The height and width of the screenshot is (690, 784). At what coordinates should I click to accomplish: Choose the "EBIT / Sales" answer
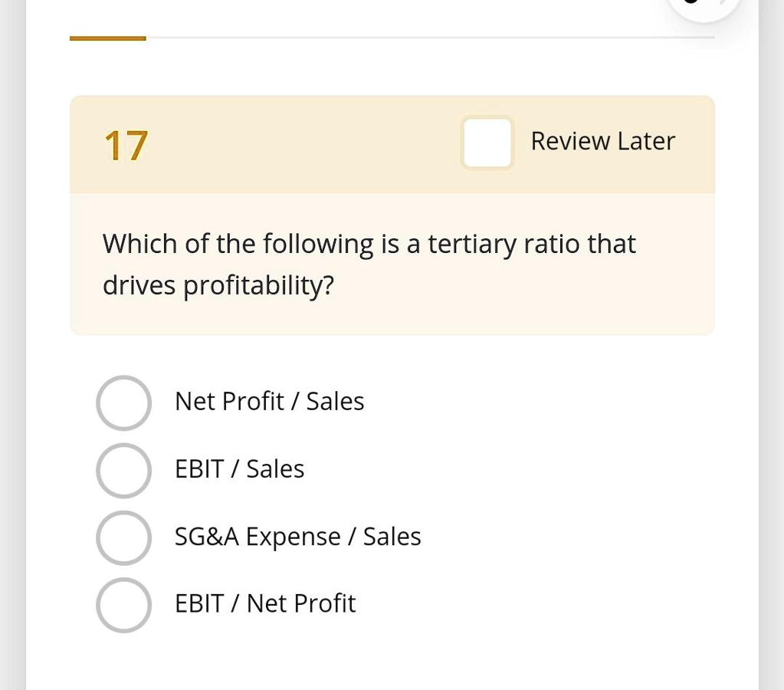pyautogui.click(x=123, y=471)
